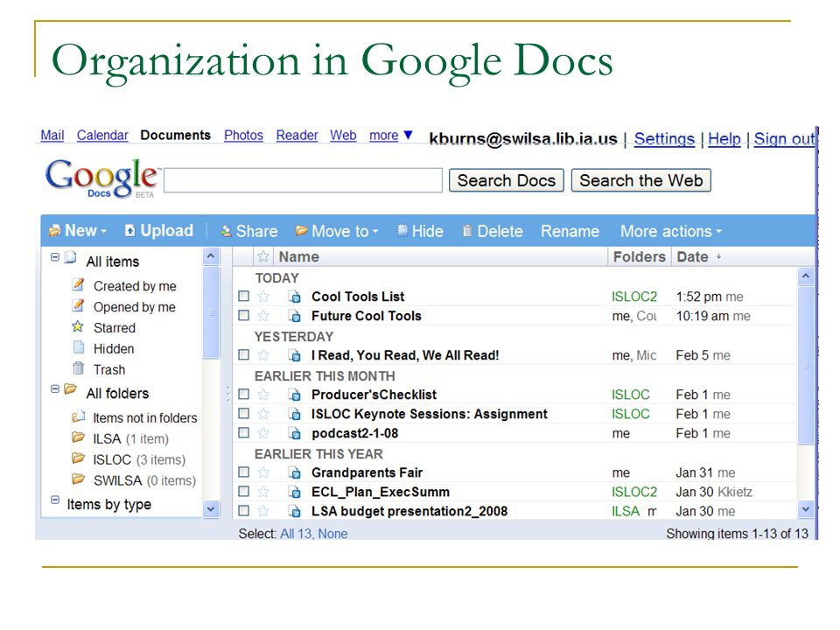
Task: Open Future Cool Tools document icon
Action: tap(294, 316)
